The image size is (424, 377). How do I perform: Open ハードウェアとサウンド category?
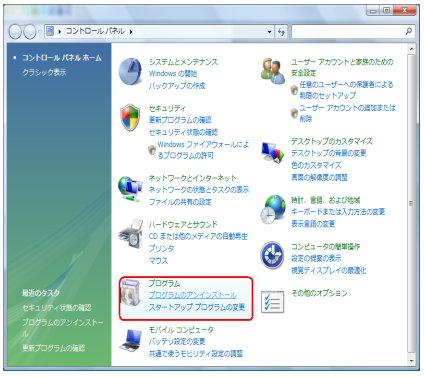coord(183,224)
